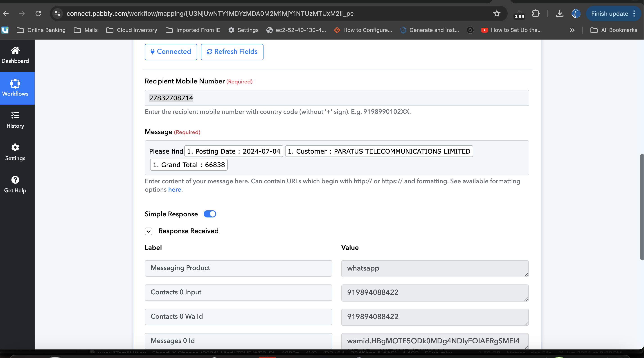
Task: Open the Imported From IE bookmark folder
Action: [x=193, y=30]
